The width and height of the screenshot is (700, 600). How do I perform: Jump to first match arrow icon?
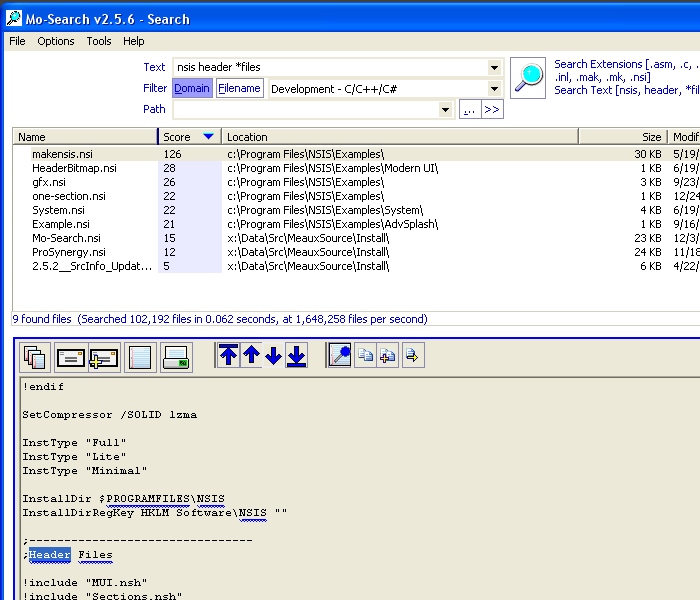point(229,356)
